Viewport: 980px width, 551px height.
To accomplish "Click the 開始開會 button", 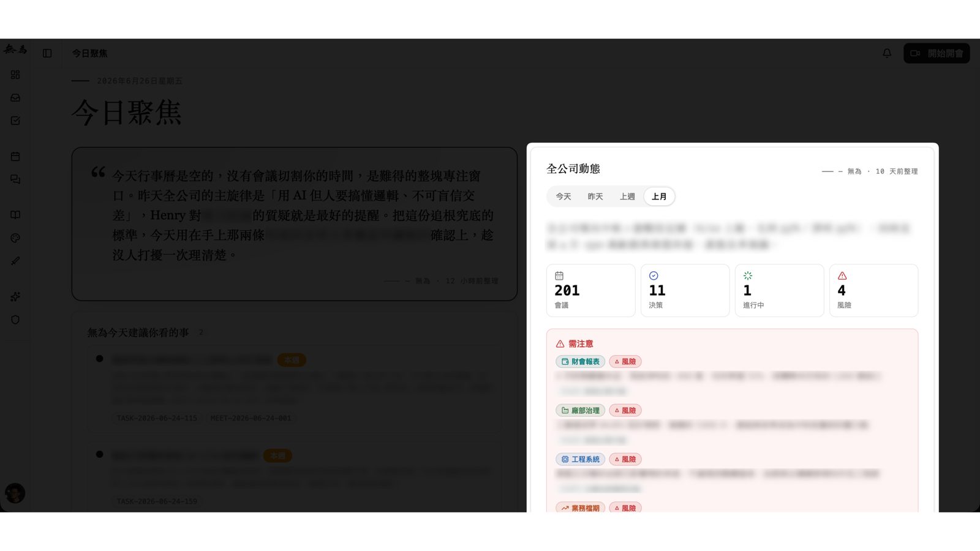I will point(937,53).
